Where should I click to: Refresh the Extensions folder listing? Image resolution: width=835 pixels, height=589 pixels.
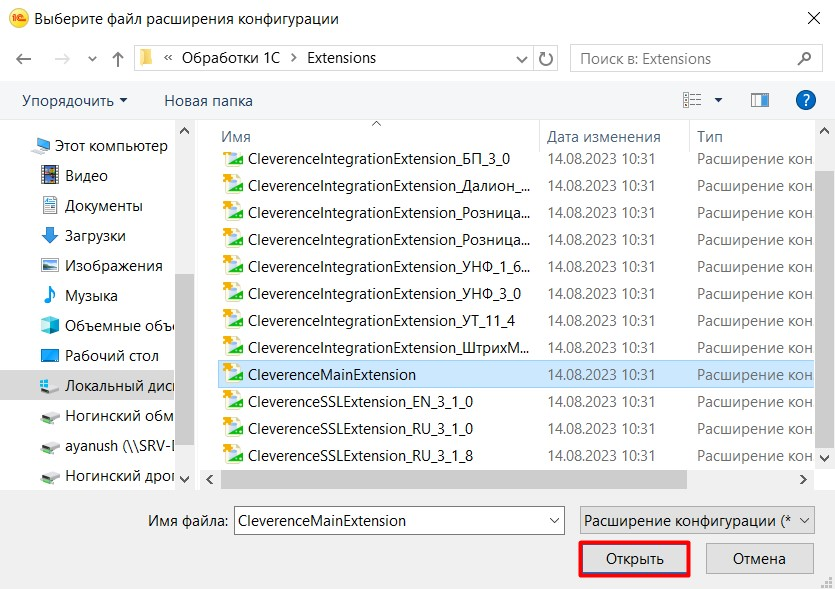point(545,59)
